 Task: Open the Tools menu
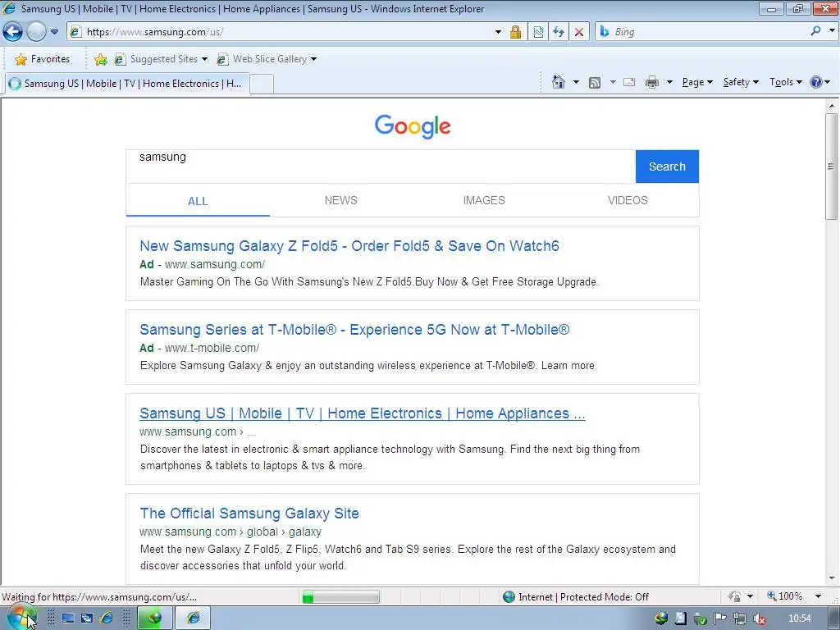785,82
